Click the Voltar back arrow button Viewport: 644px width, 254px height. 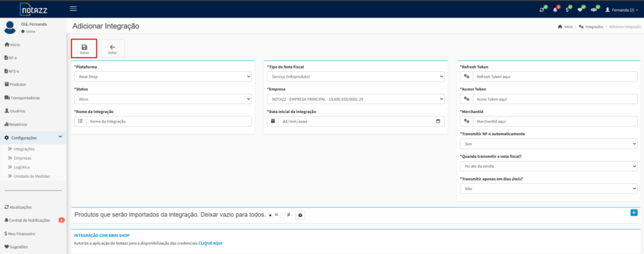click(x=113, y=48)
